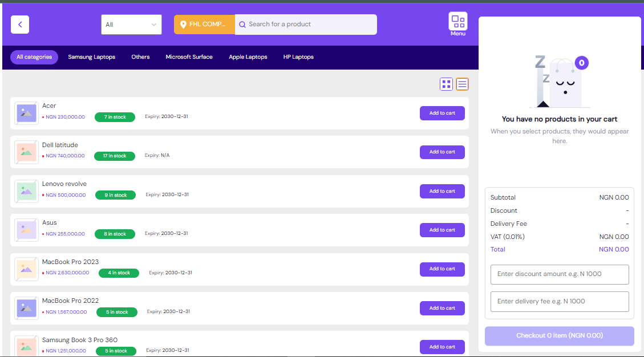Click the NGN 1,251,000.00 price
Image resolution: width=644 pixels, height=357 pixels.
click(x=66, y=351)
